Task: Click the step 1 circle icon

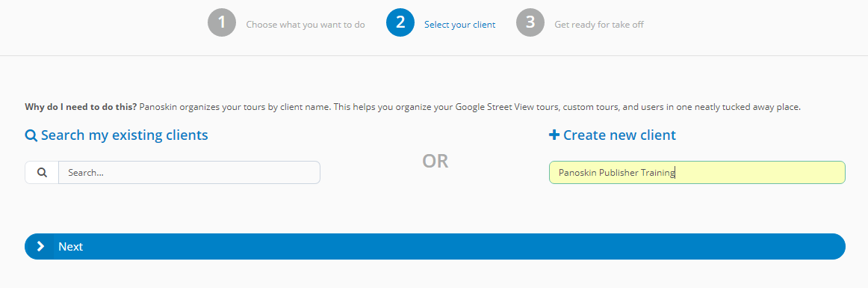Action: tap(222, 22)
